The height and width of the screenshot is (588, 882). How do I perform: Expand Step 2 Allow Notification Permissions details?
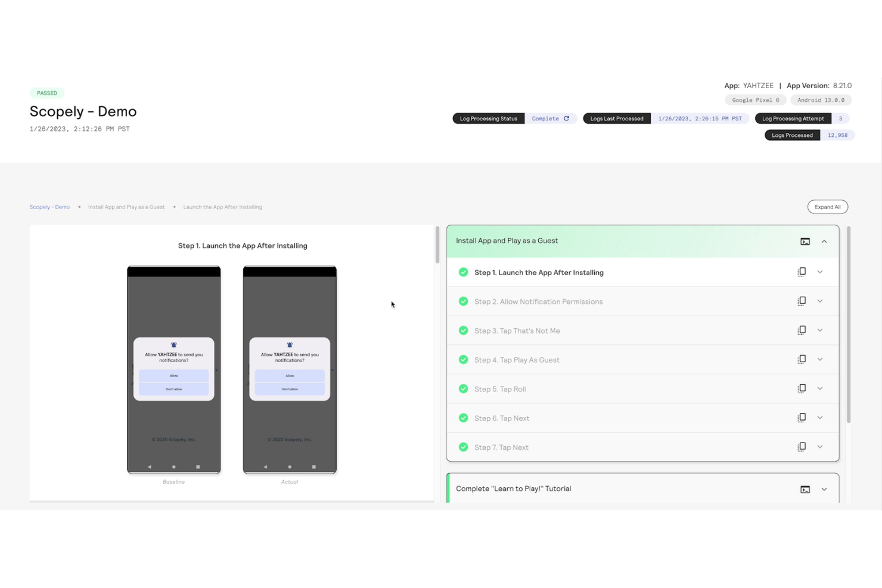coord(820,301)
